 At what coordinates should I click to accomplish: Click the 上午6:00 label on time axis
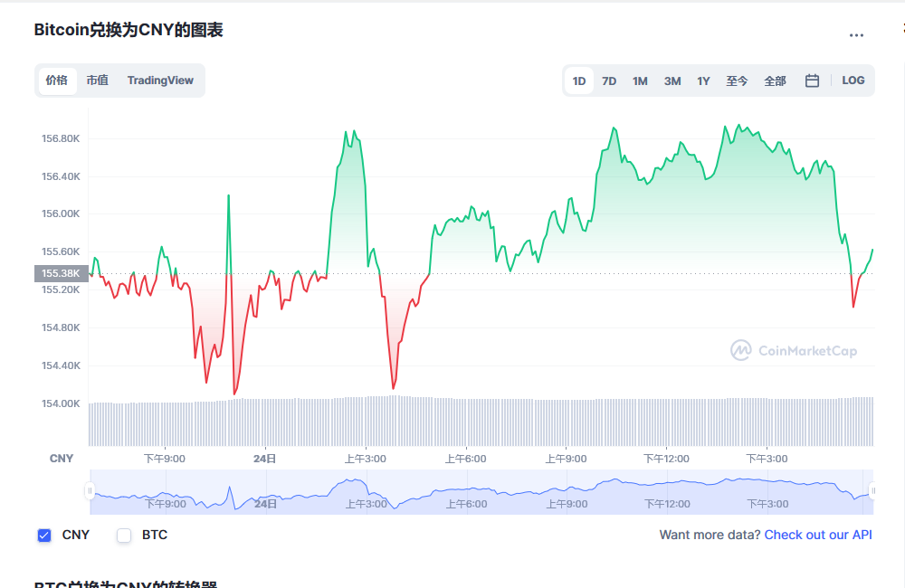click(x=466, y=459)
